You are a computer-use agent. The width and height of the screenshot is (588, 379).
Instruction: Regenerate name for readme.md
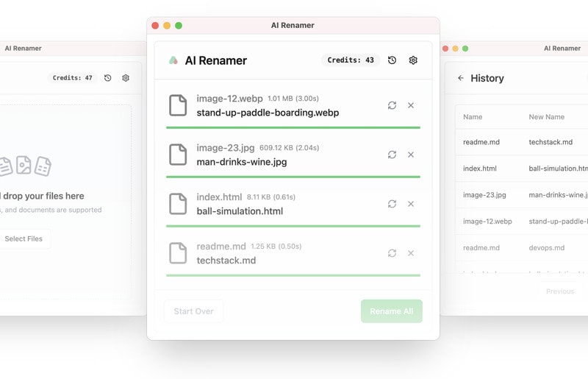(x=392, y=253)
